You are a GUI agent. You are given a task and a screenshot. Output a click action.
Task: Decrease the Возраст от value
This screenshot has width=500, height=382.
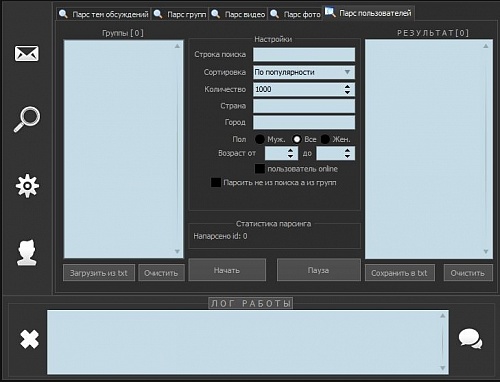tap(290, 156)
